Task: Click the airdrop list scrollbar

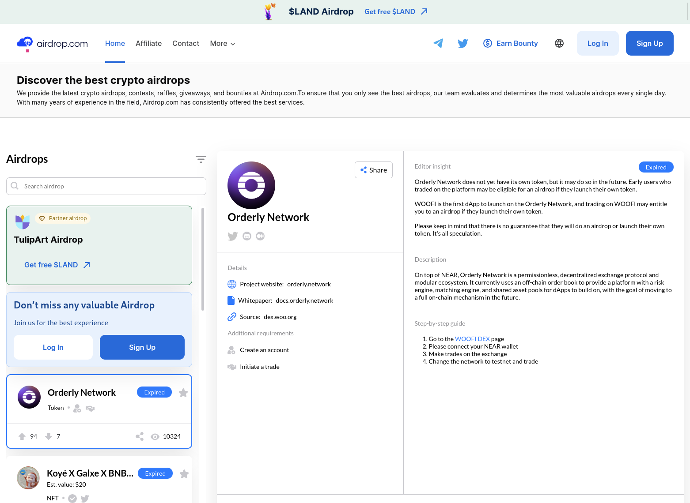Action: [202, 260]
